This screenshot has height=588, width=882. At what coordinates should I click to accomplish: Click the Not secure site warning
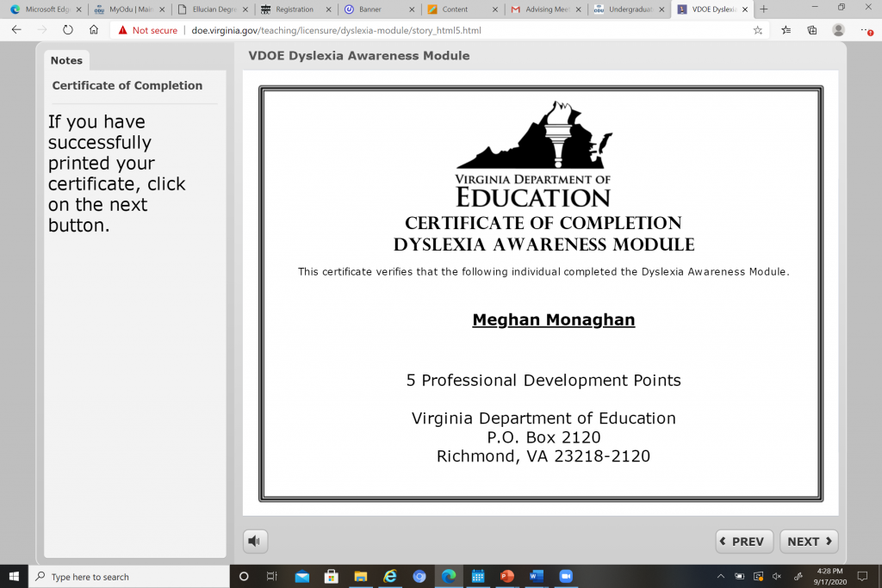(148, 30)
